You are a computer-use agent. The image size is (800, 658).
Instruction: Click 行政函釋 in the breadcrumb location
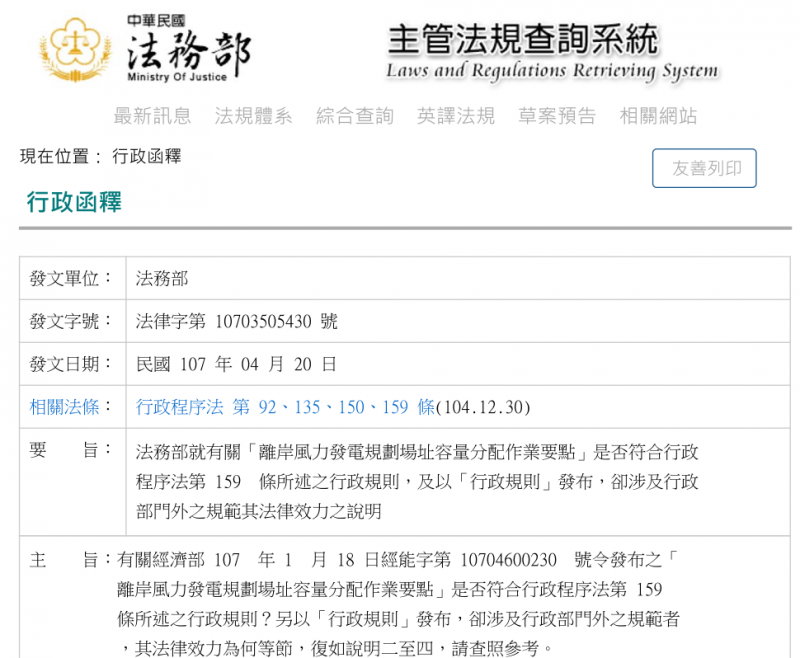click(146, 157)
